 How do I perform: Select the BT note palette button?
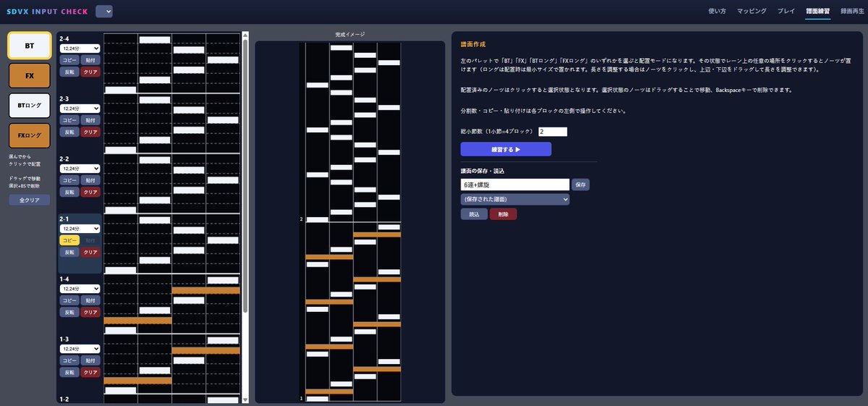tap(30, 46)
